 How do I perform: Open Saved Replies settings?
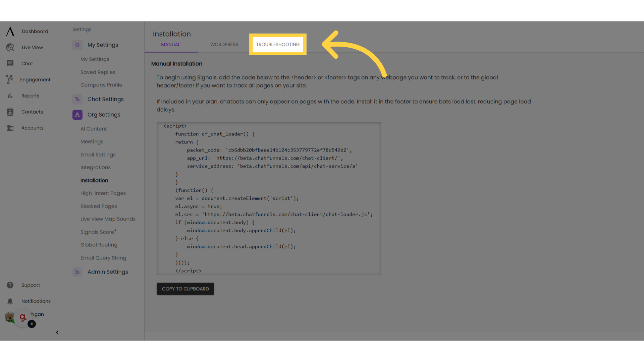98,72
